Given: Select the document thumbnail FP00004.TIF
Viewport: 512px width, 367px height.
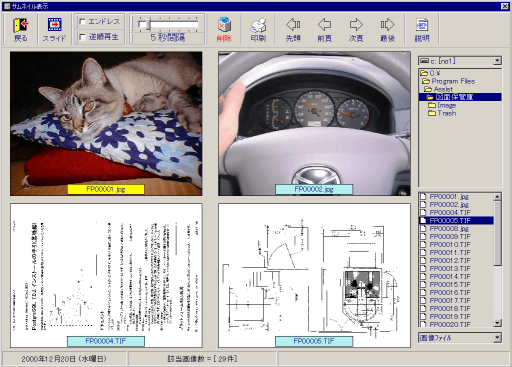Looking at the screenshot, I should (106, 276).
